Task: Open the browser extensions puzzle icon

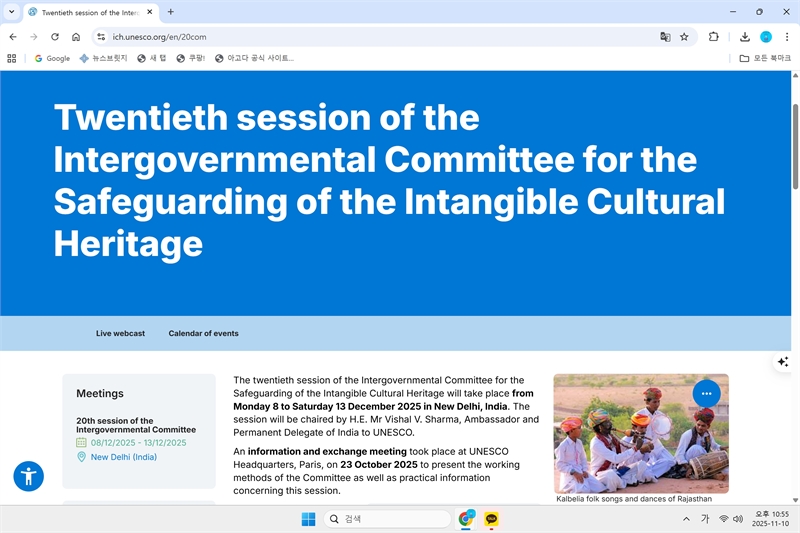Action: (x=713, y=37)
